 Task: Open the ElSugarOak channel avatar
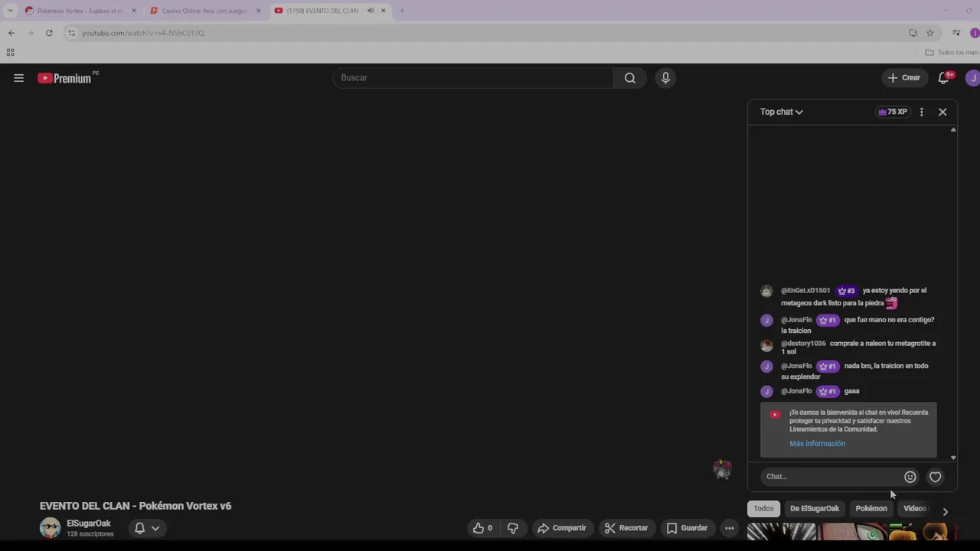[50, 528]
